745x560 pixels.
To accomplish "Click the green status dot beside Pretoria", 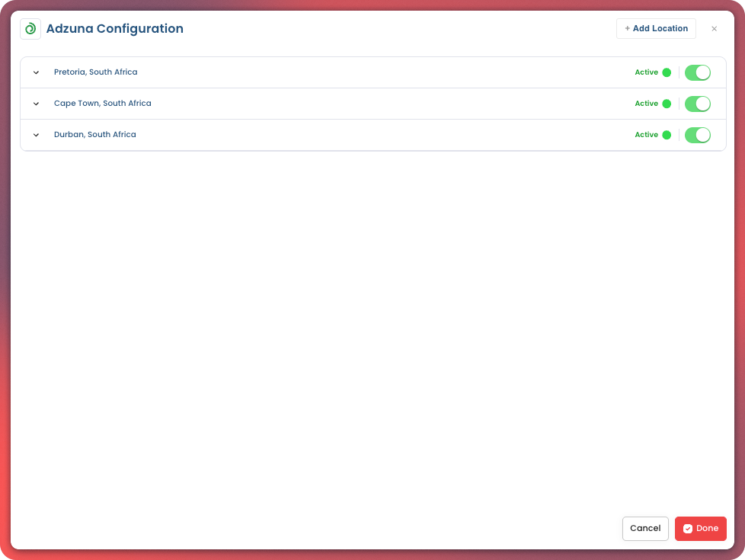I will point(668,72).
